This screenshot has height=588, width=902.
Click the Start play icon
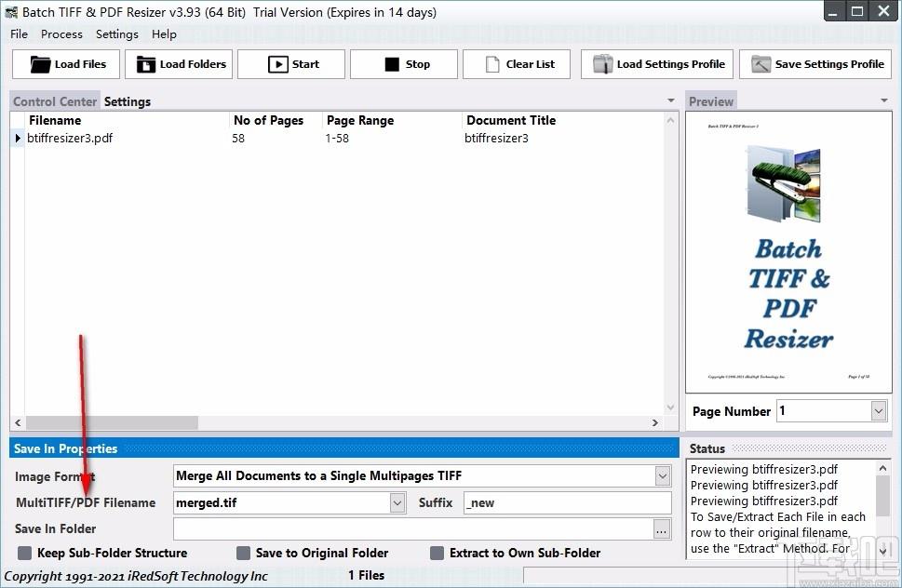click(x=277, y=64)
